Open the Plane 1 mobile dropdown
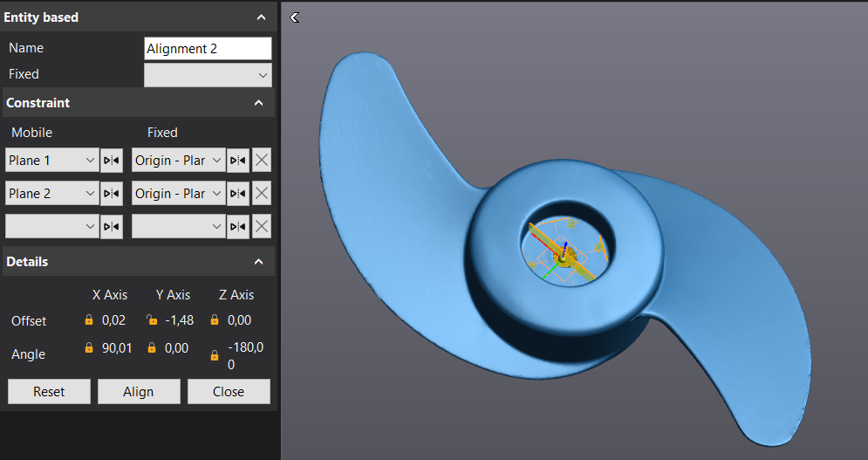 [x=52, y=161]
